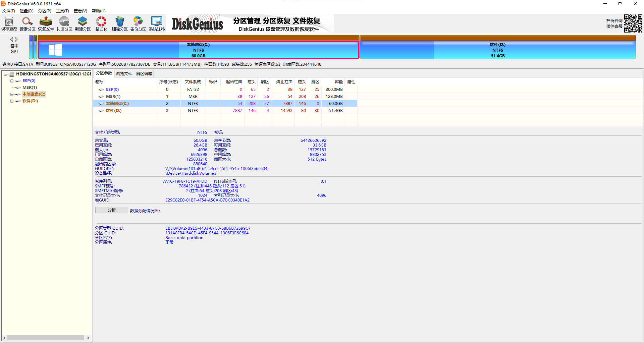Open the 分区(P) menu

(x=45, y=11)
